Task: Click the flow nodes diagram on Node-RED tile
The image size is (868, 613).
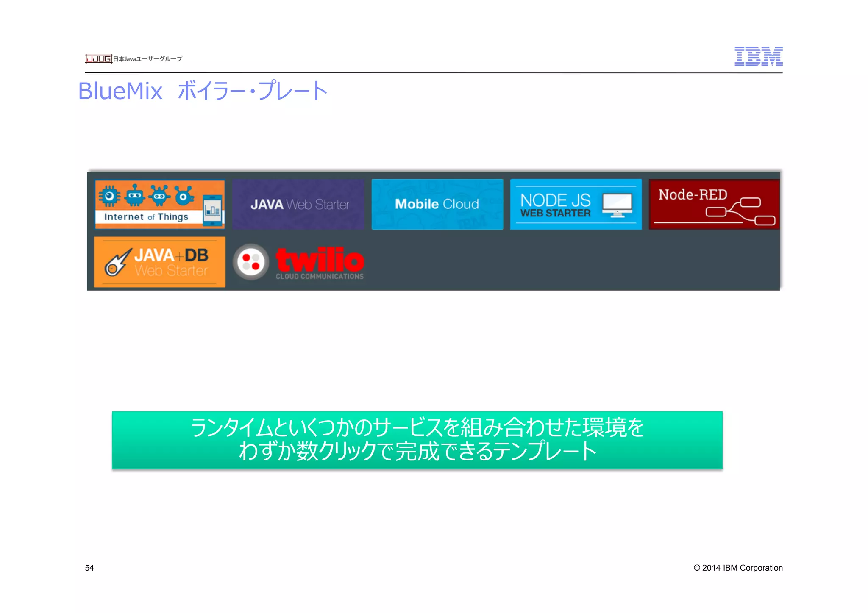Action: (740, 211)
